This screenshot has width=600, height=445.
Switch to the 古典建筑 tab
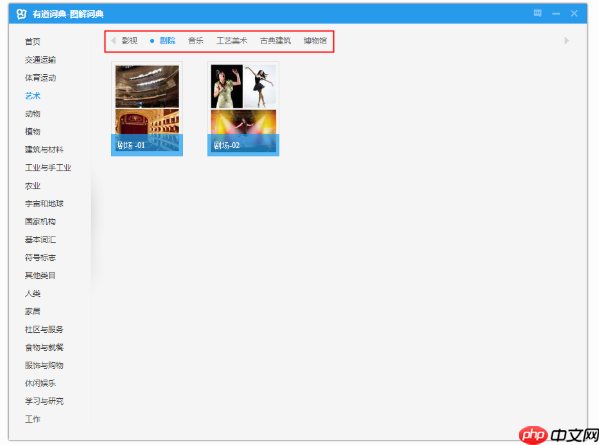pyautogui.click(x=275, y=41)
